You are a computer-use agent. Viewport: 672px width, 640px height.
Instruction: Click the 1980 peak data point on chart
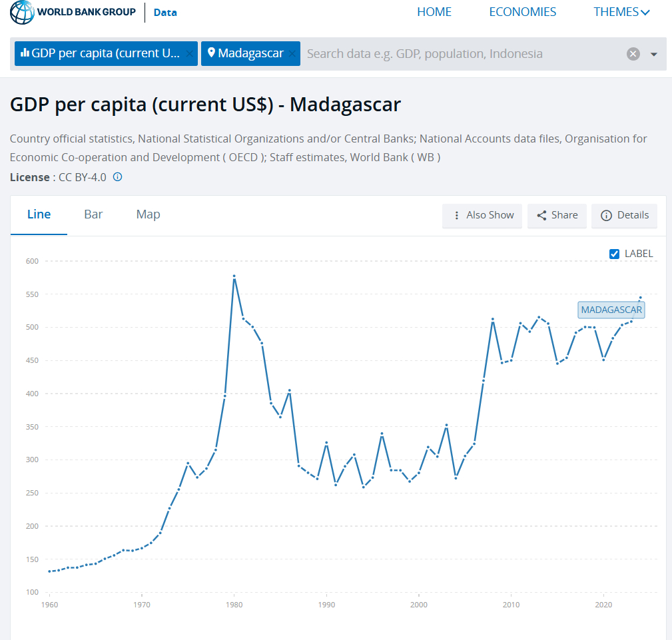[234, 276]
